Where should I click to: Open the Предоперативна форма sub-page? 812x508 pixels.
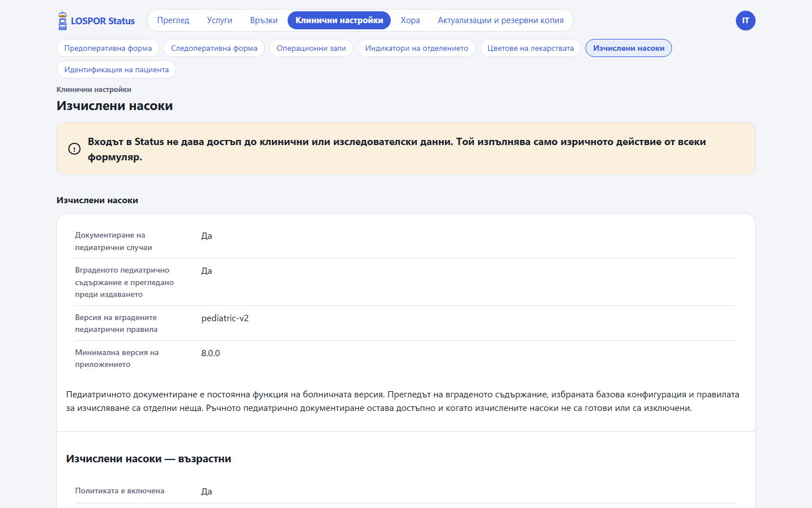click(x=108, y=48)
